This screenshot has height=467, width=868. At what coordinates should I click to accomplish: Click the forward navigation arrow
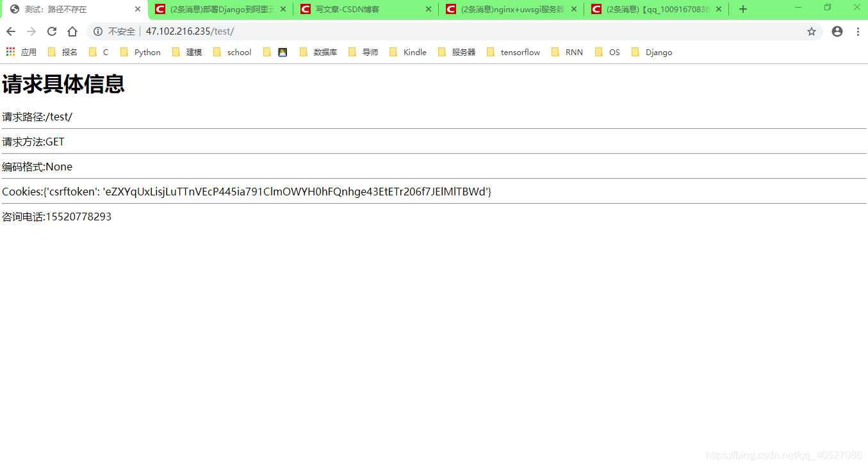[x=31, y=31]
